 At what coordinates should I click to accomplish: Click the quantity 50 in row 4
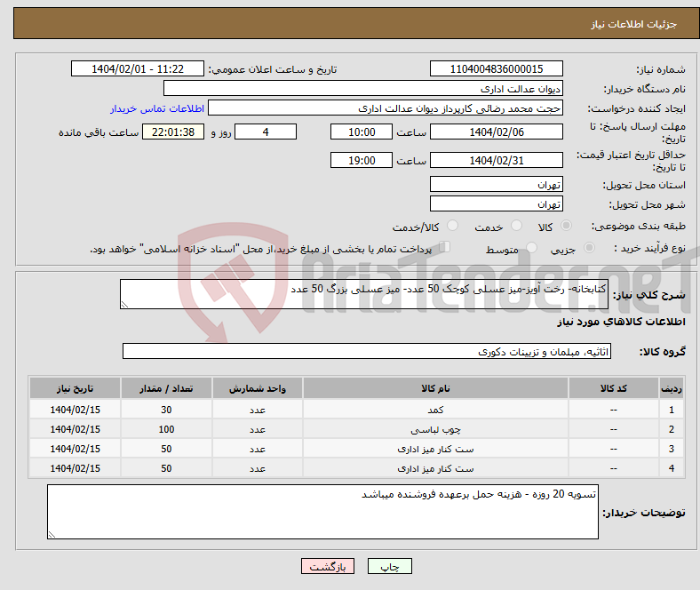point(166,468)
